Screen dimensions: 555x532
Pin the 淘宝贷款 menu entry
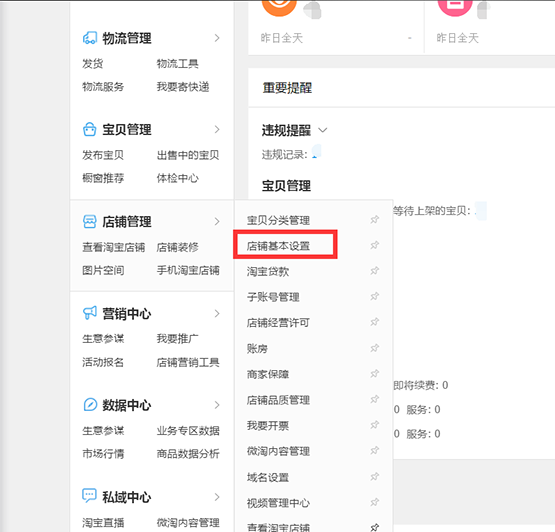[374, 271]
